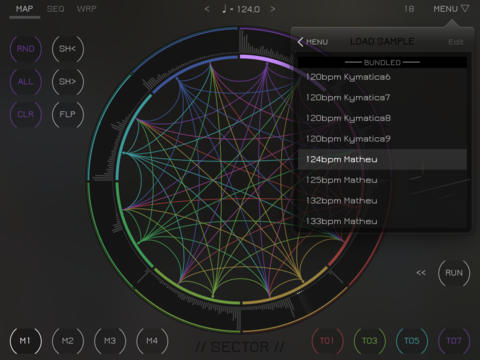This screenshot has width=480, height=360.
Task: Select the 124bpm Matheu sample
Action: (x=382, y=159)
